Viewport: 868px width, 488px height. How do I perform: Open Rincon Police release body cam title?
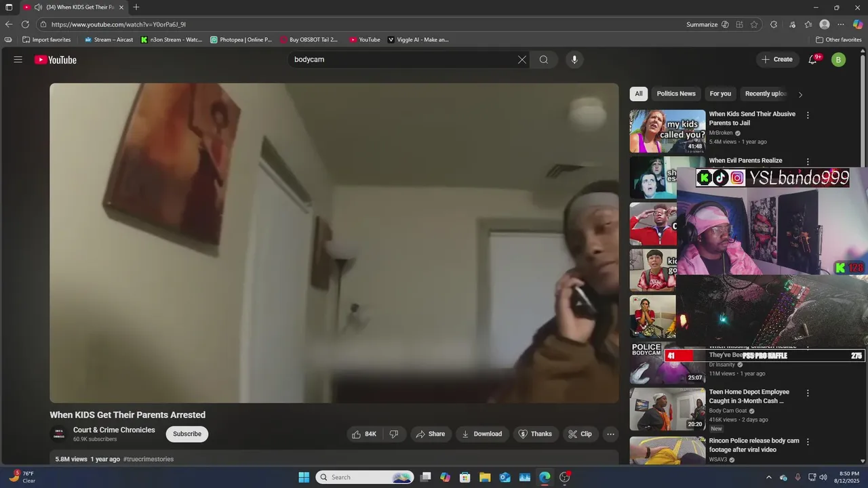click(754, 445)
